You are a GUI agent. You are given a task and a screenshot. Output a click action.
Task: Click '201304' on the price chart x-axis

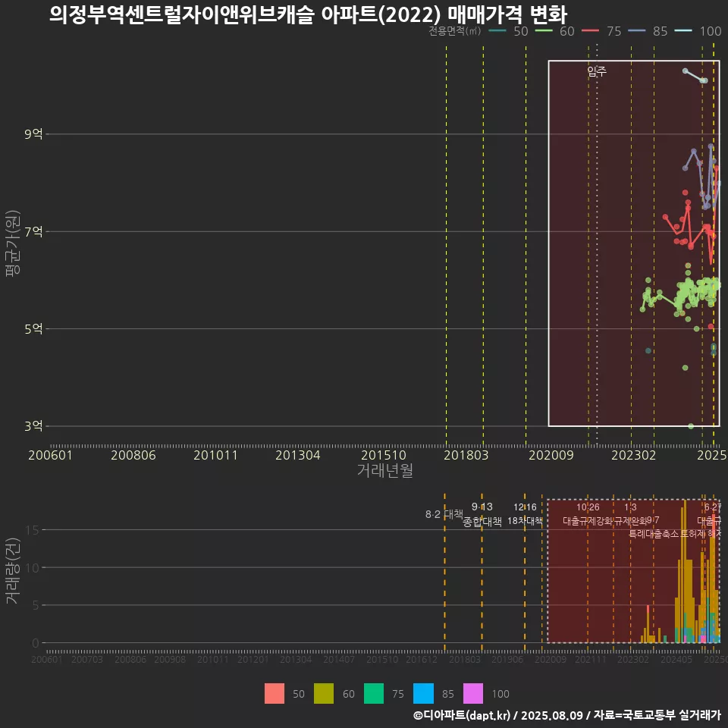[297, 455]
